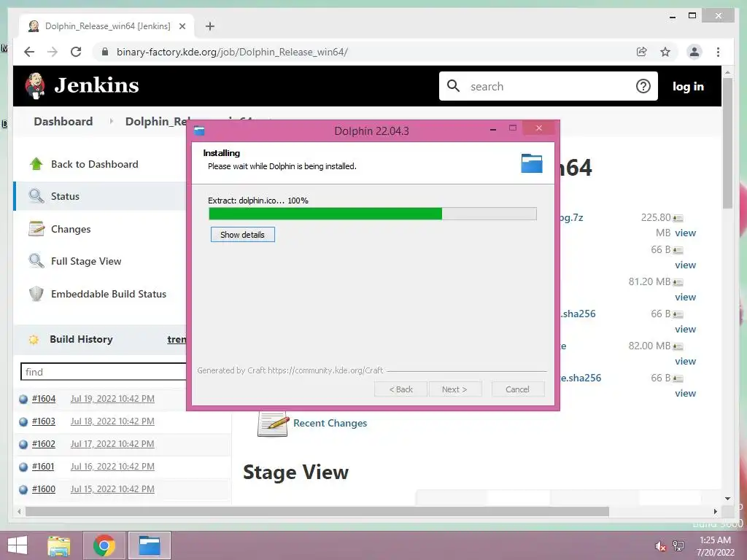Open Windows Start menu
Viewport: 747px width, 560px height.
click(18, 545)
